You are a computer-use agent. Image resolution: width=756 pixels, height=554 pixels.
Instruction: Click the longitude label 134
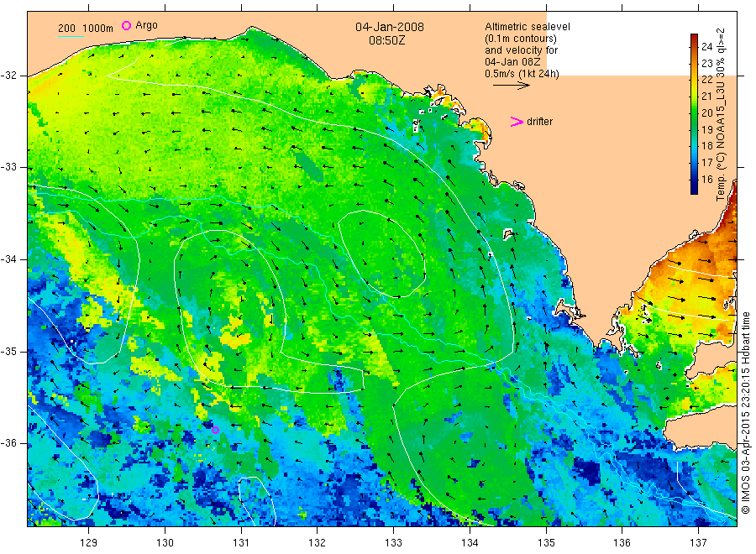470,543
